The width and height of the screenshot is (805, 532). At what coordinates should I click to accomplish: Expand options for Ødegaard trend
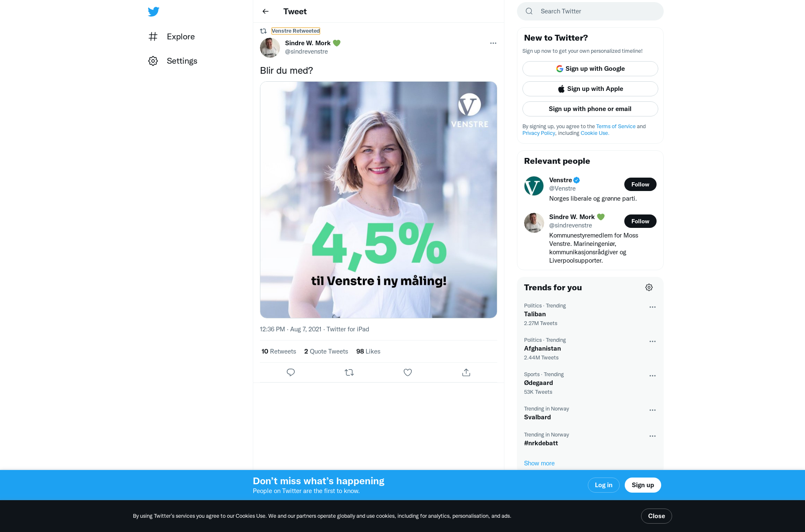[652, 376]
